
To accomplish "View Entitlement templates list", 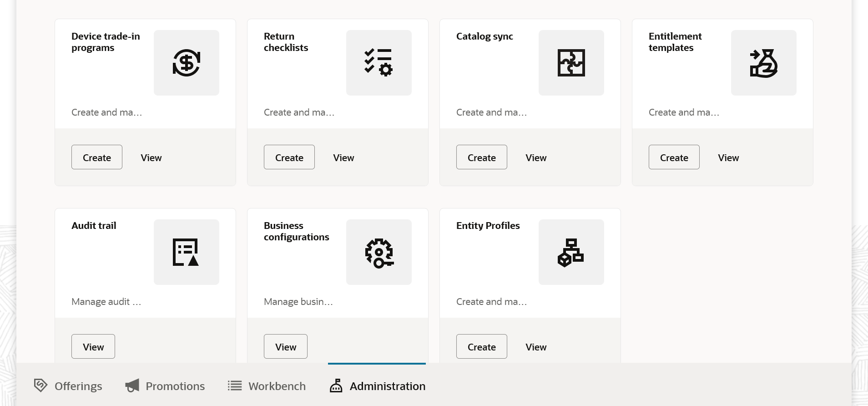I will 728,157.
